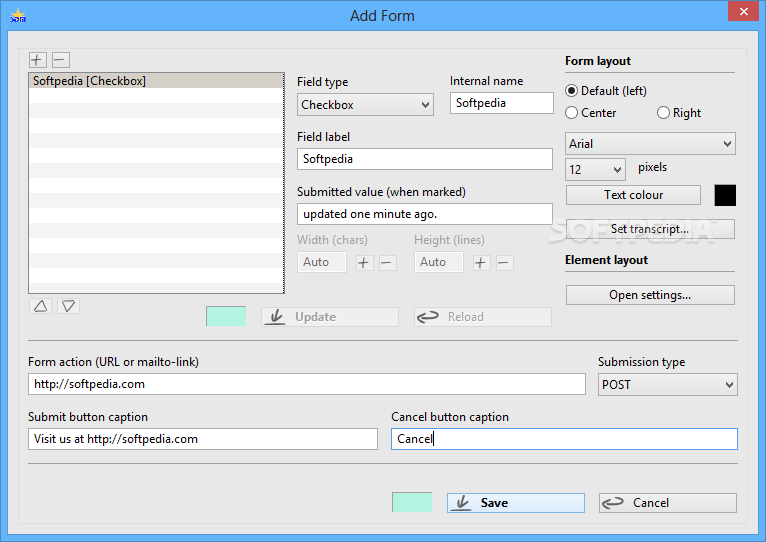
Task: Increase Width (chars) with its plus button
Action: pos(363,263)
